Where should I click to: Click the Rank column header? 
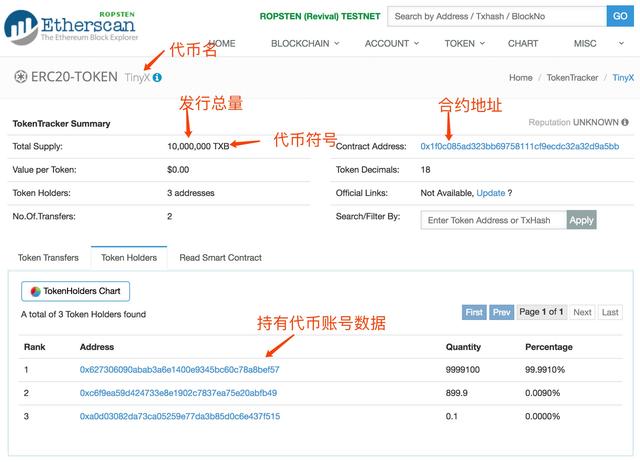(34, 347)
